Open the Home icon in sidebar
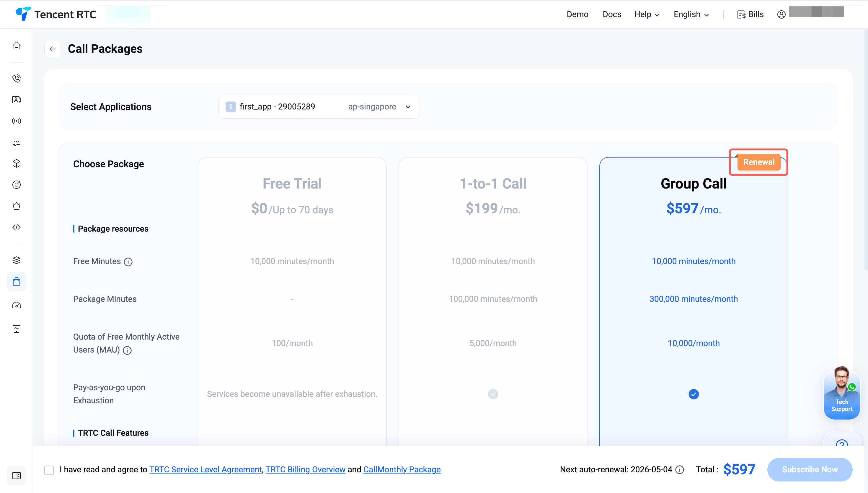The width and height of the screenshot is (868, 493). click(16, 46)
